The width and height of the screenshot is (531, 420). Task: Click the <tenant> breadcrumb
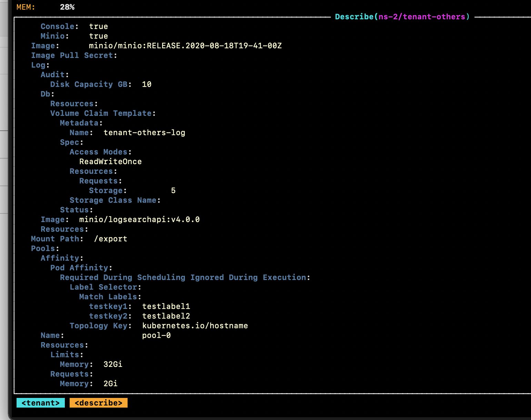(41, 403)
